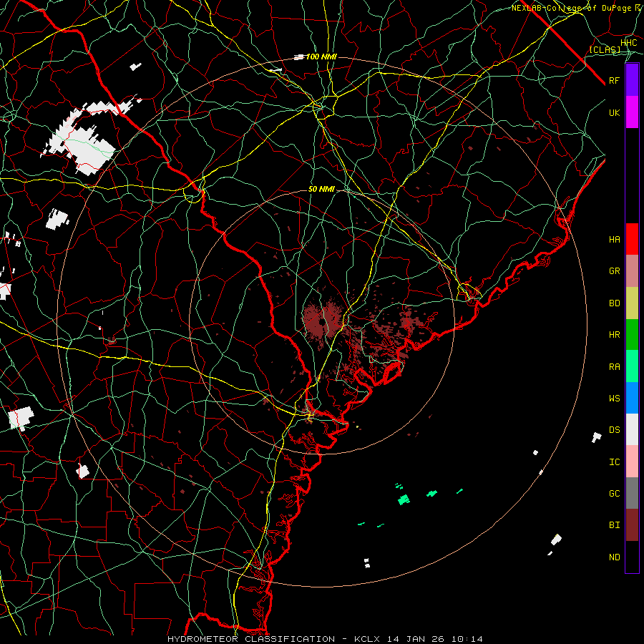644x644 pixels.
Task: Click the RF purple legend swatch
Action: pos(632,80)
